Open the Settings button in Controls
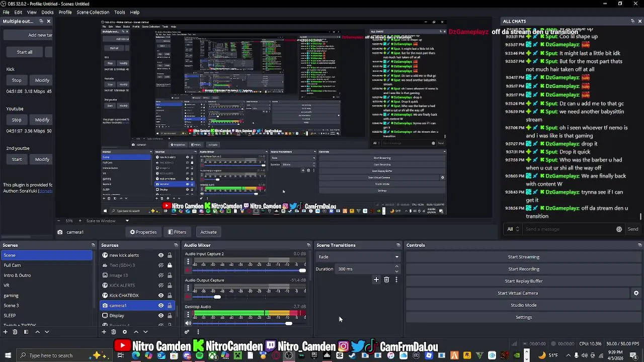The image size is (644, 362). pos(523,317)
